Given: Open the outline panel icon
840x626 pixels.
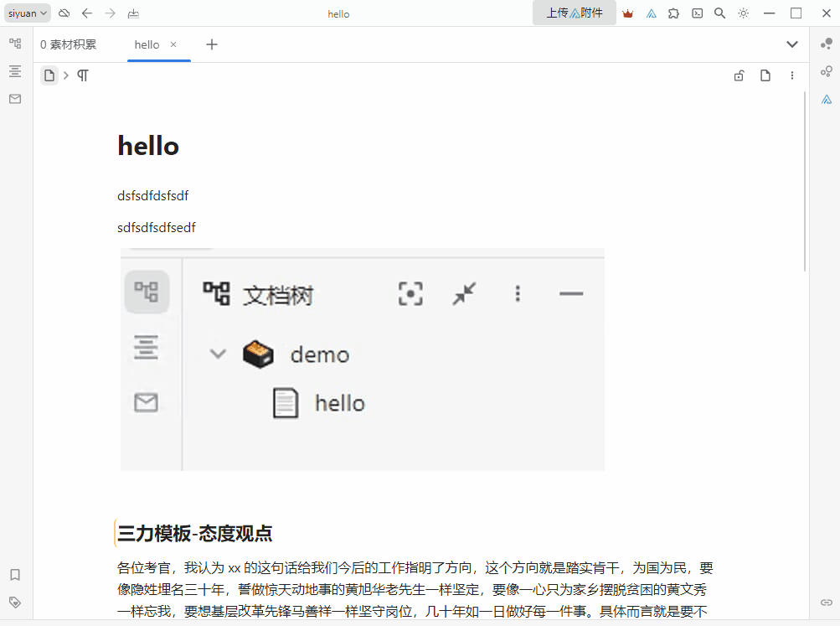Looking at the screenshot, I should click(x=15, y=71).
